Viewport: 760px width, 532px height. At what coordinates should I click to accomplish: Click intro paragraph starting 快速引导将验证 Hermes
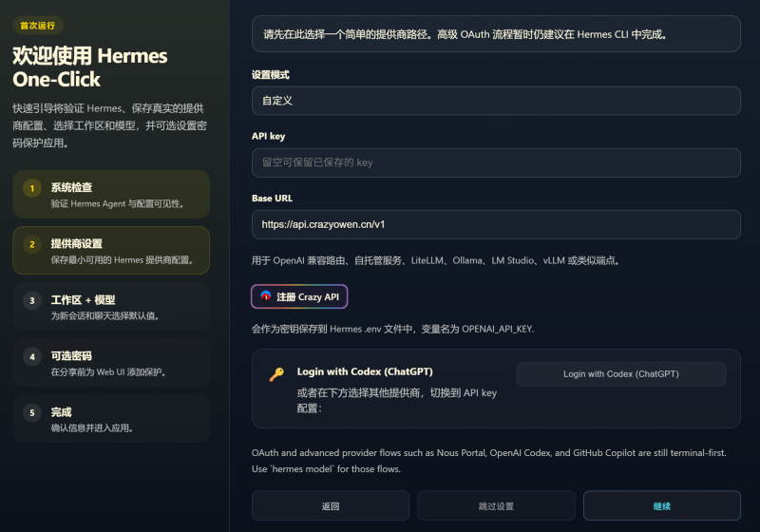[x=109, y=125]
